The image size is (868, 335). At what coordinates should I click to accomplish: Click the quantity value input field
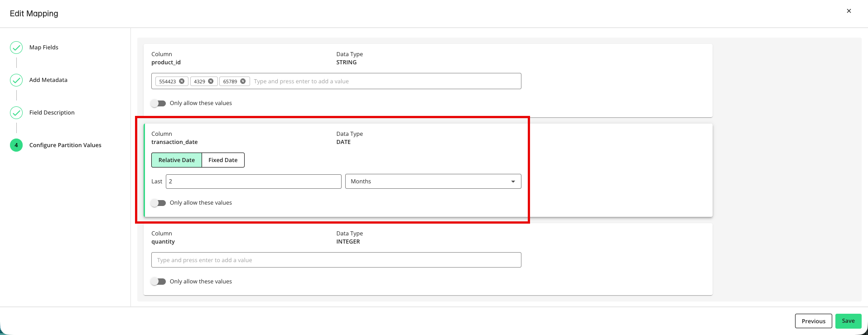(336, 260)
